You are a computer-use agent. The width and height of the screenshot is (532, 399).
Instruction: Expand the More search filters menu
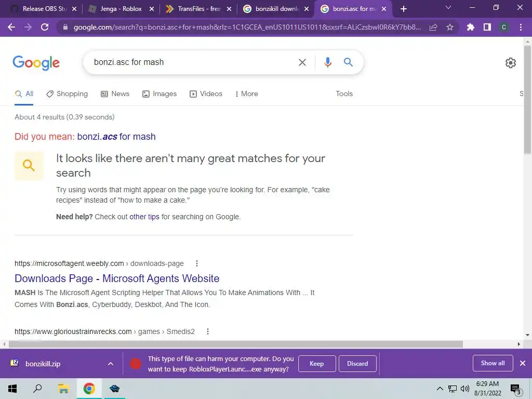pos(247,94)
